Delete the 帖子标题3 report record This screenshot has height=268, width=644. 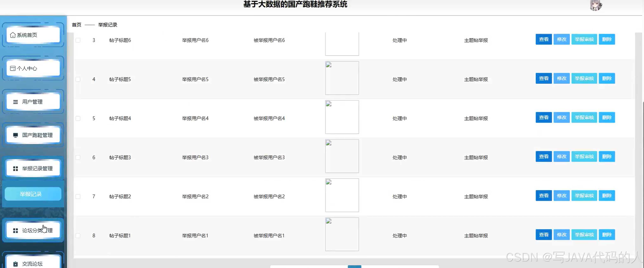click(x=607, y=156)
